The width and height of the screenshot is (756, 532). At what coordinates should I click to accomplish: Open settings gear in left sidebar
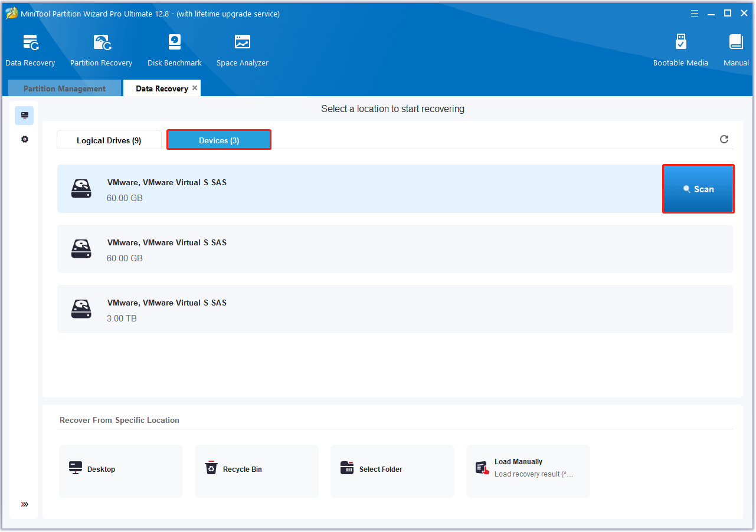(24, 140)
